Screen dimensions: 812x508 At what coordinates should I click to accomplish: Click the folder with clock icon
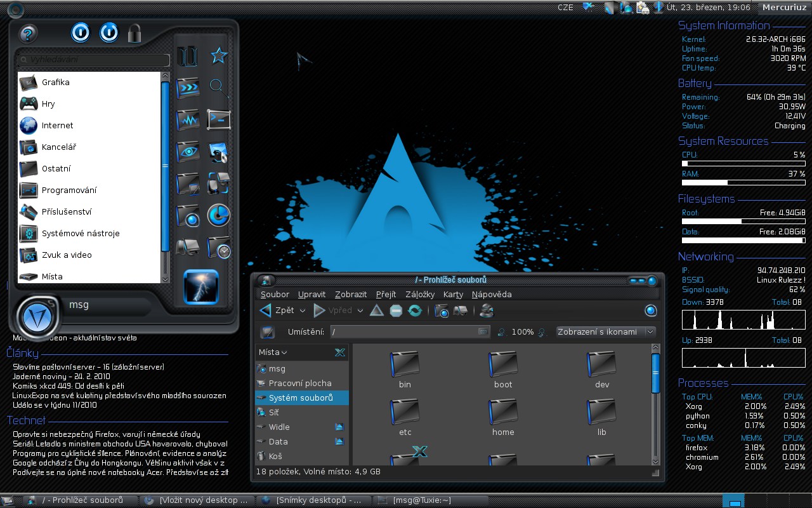coord(219,247)
